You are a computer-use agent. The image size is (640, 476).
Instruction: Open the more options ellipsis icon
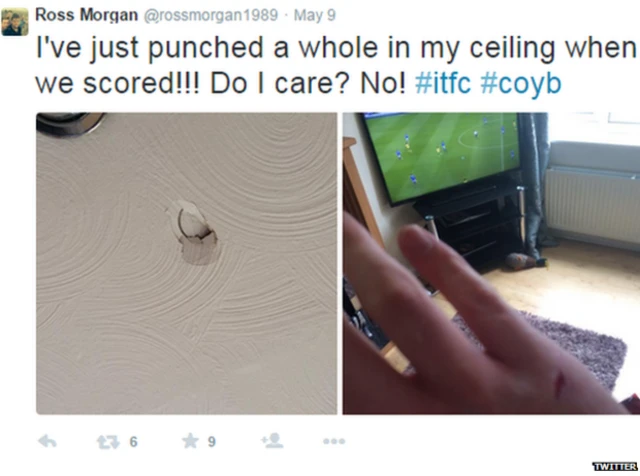(x=334, y=441)
